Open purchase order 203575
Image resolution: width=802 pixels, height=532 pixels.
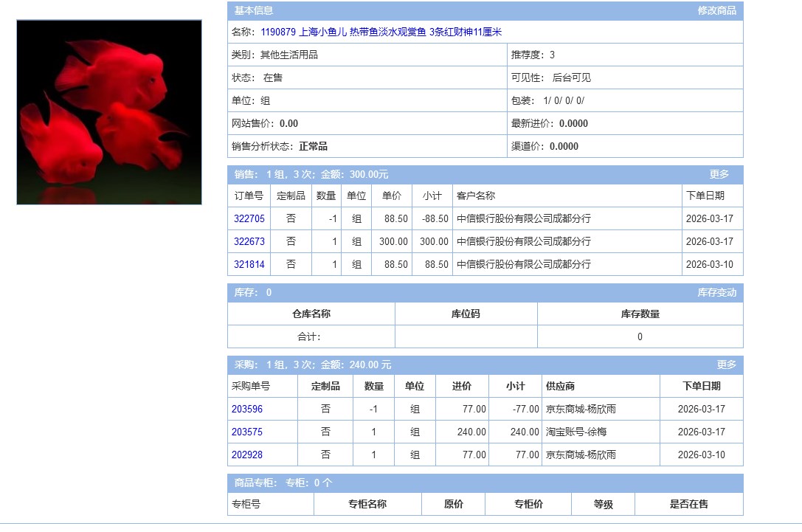(246, 432)
